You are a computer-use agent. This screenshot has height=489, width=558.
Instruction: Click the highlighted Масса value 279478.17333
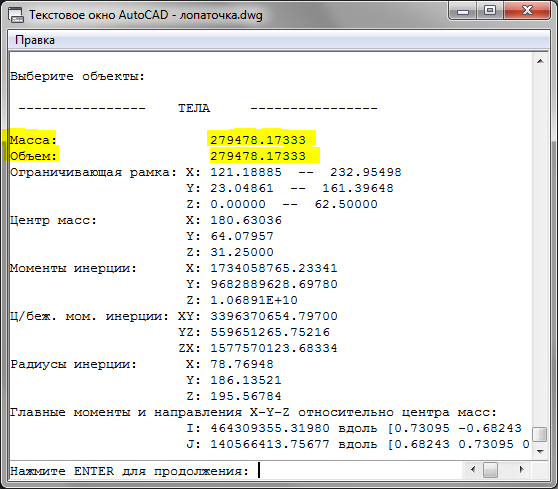[258, 140]
